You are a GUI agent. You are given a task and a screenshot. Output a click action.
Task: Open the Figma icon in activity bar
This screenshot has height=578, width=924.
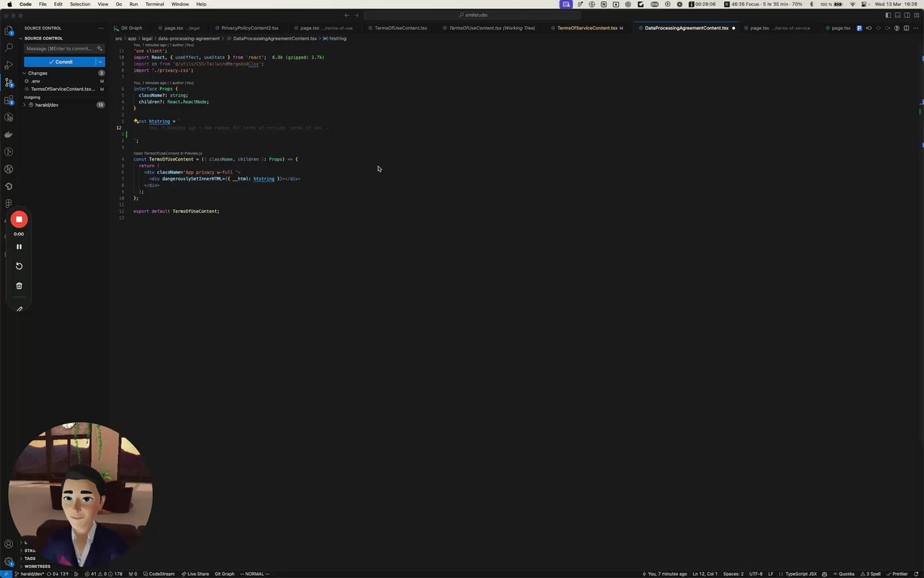pyautogui.click(x=9, y=204)
